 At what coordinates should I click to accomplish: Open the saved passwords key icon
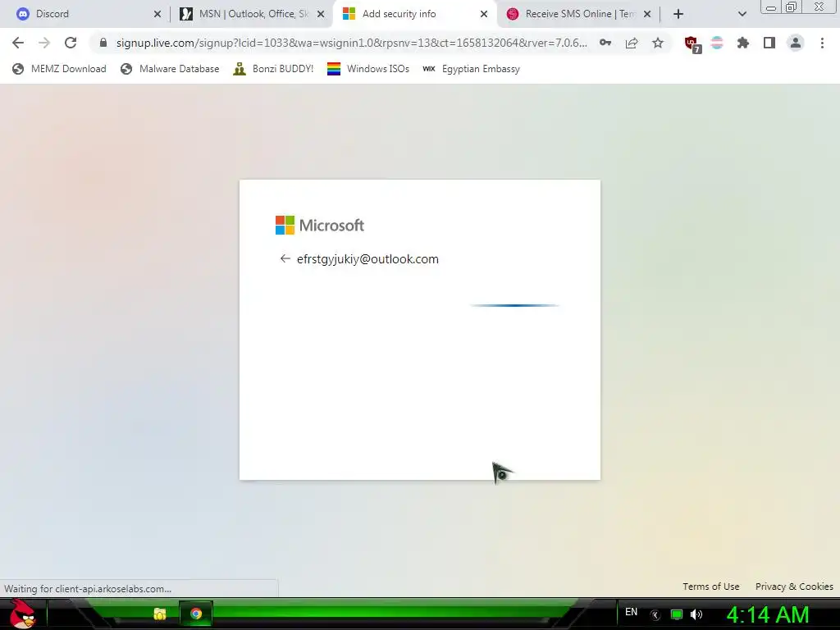pyautogui.click(x=605, y=43)
